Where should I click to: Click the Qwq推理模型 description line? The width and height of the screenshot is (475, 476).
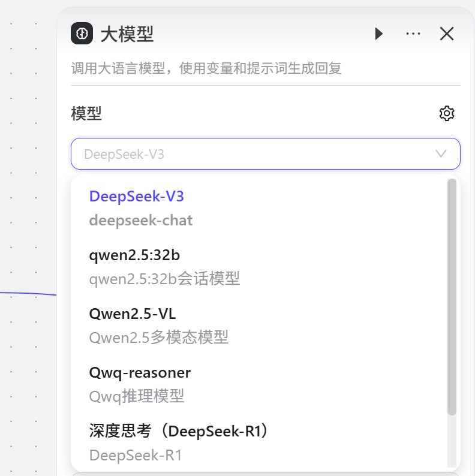(x=137, y=396)
